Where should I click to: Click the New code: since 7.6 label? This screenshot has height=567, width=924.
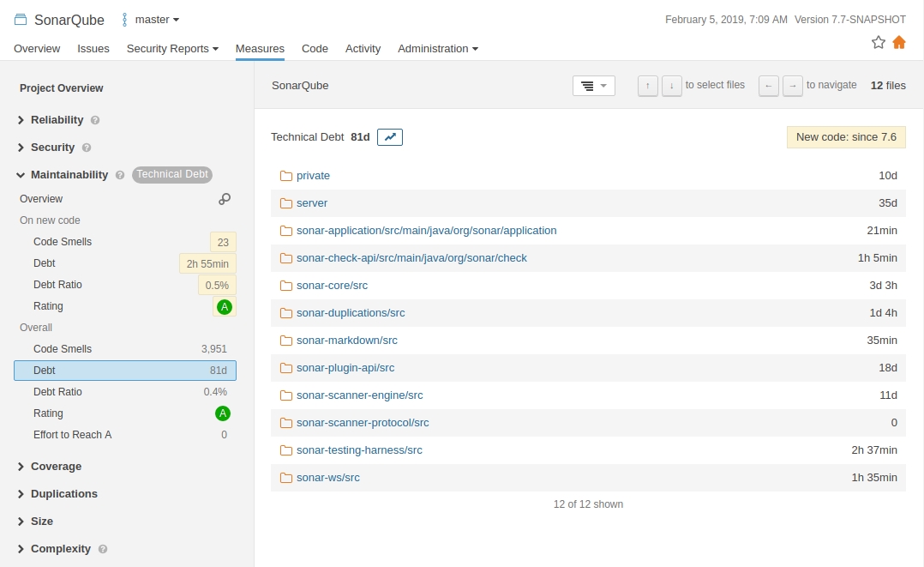click(846, 137)
